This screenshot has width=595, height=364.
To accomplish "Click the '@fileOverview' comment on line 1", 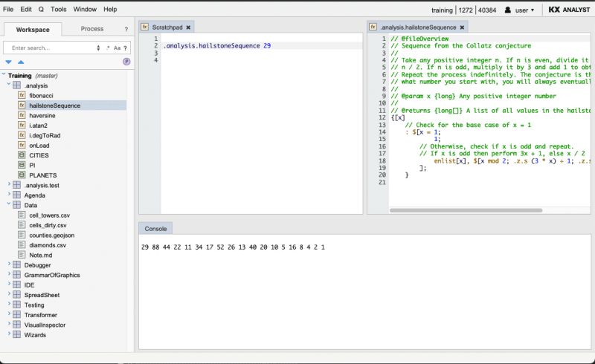I will tap(419, 39).
